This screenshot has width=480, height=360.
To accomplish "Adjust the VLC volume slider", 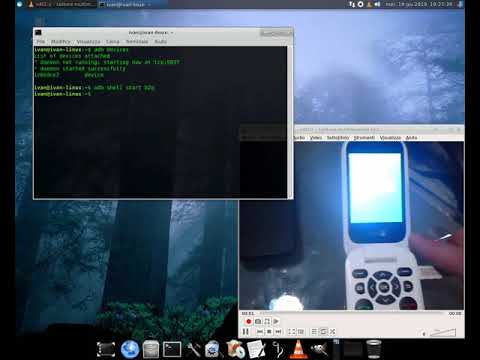I will pyautogui.click(x=443, y=332).
